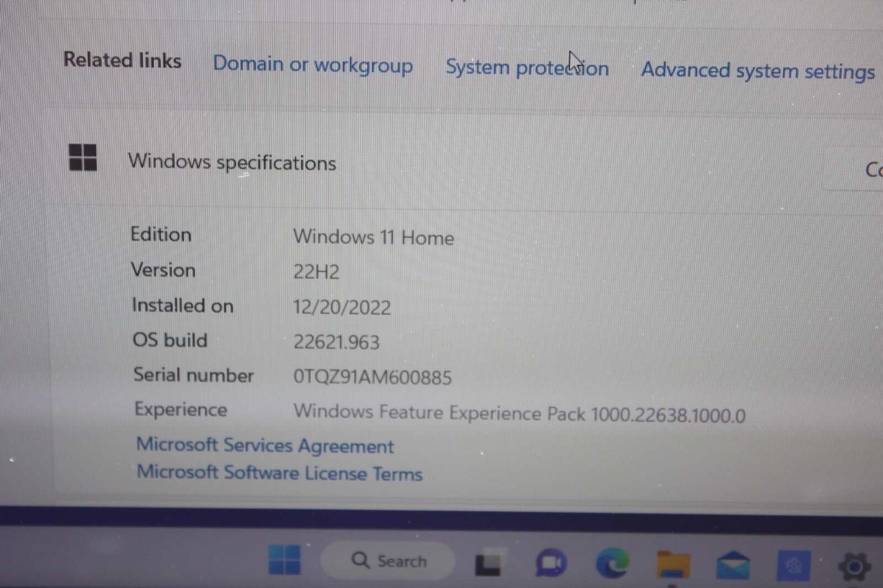Image resolution: width=883 pixels, height=588 pixels.
Task: Launch the Chat app from the taskbar
Action: (x=551, y=563)
